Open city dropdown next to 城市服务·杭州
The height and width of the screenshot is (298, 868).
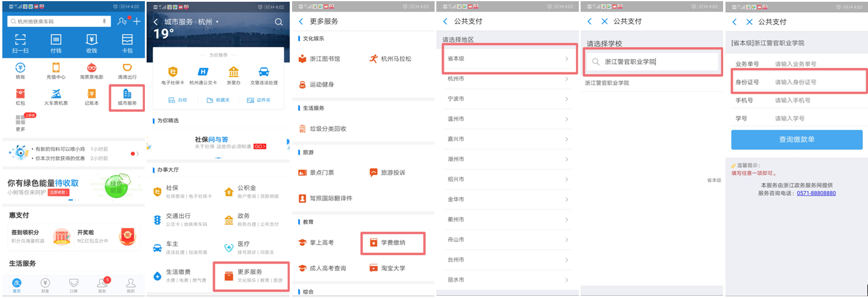pos(217,22)
